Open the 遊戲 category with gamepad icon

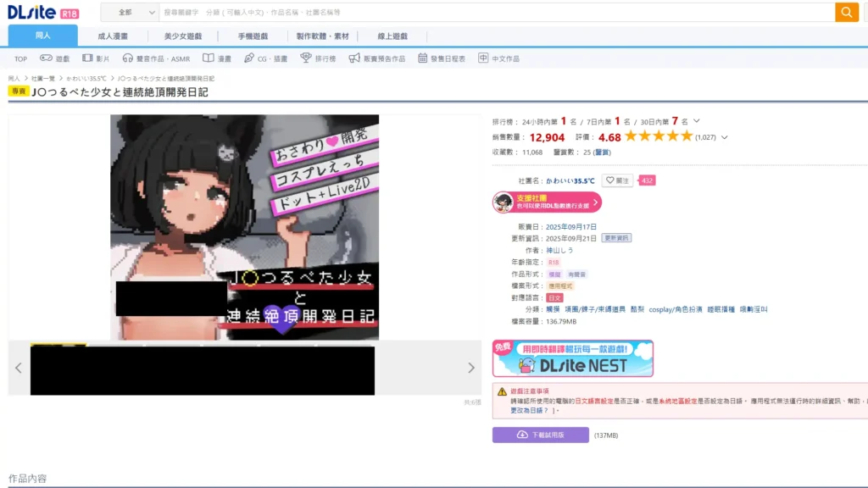[x=56, y=58]
